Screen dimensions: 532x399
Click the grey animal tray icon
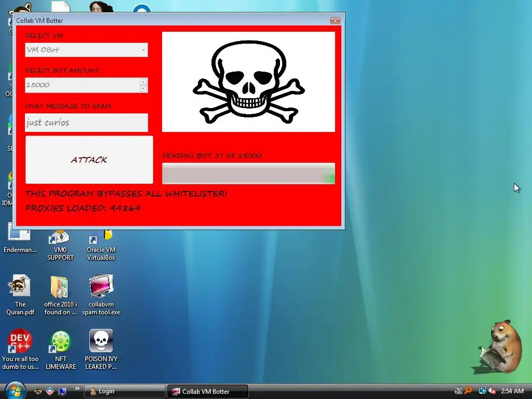pyautogui.click(x=458, y=391)
